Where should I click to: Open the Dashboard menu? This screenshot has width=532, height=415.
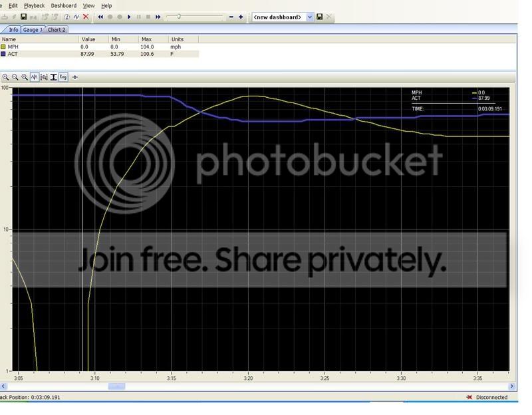[x=63, y=5]
